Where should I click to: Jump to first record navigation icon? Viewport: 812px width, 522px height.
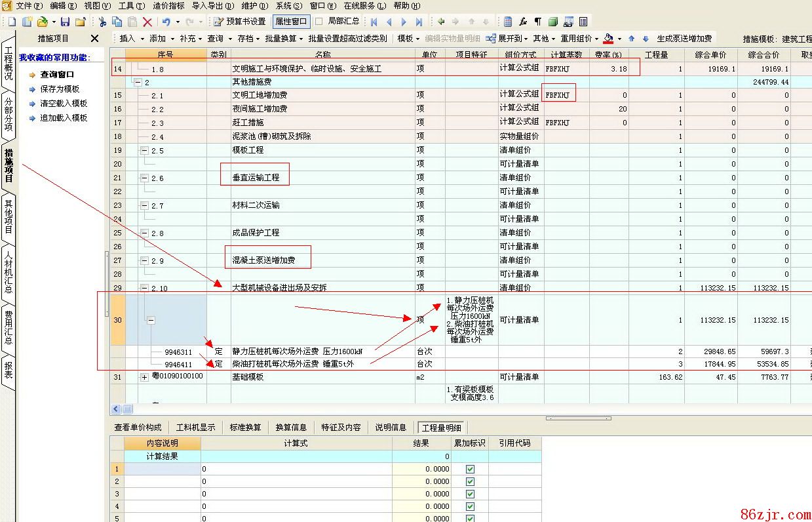[x=374, y=22]
